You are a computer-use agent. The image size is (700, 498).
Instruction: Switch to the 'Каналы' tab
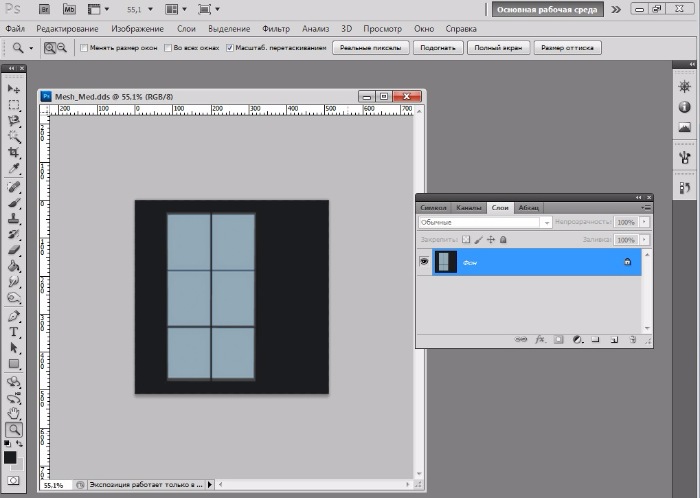[470, 207]
